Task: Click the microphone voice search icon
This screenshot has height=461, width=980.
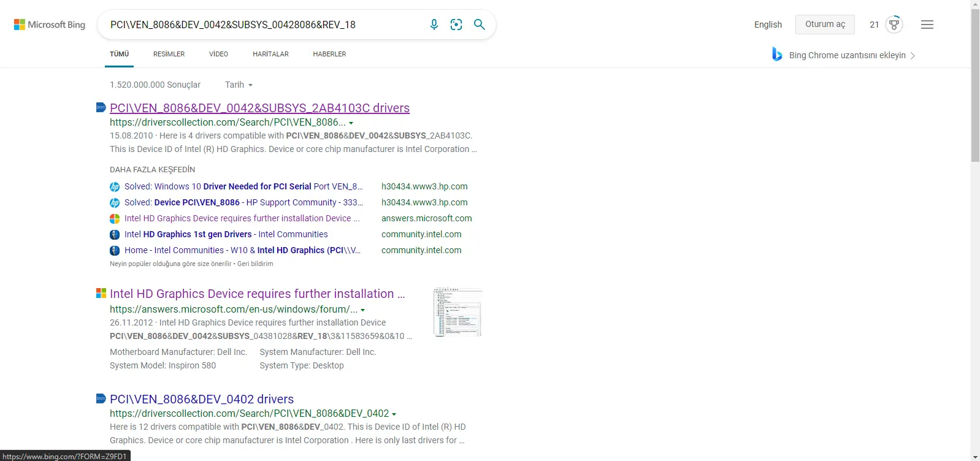Action: tap(434, 25)
